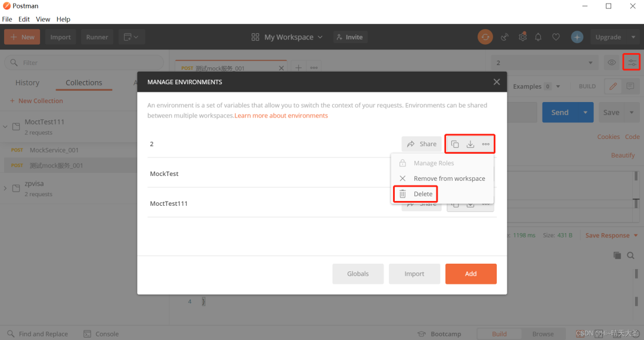Close the Manage Environments dialog
The height and width of the screenshot is (340, 644).
497,82
